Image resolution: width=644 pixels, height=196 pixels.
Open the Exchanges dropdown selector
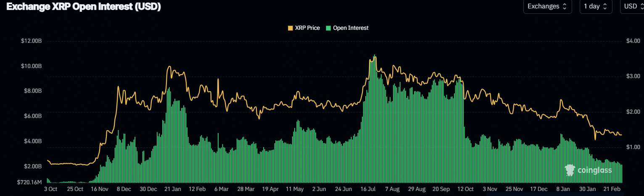(x=547, y=6)
